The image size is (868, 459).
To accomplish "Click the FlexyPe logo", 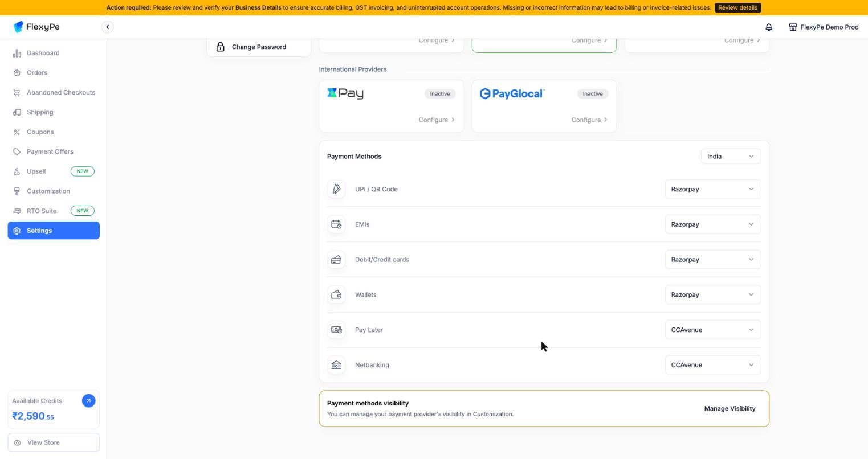I will pyautogui.click(x=36, y=27).
